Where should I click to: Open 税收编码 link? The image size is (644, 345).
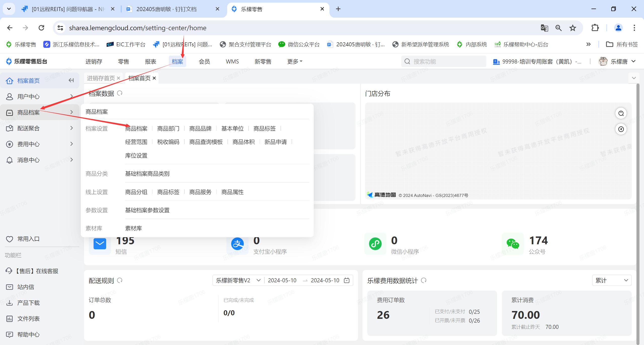coord(168,142)
